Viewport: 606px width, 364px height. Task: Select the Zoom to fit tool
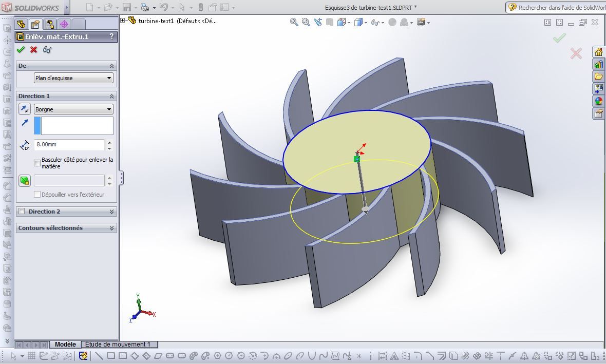(x=294, y=22)
